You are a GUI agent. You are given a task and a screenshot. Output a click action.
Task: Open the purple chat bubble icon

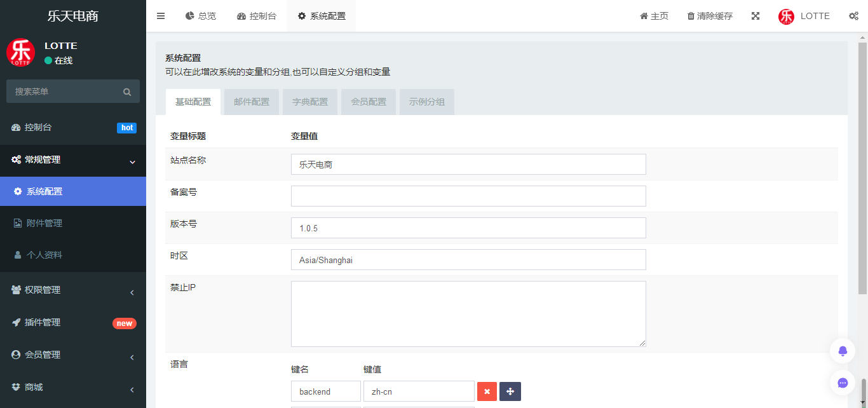pos(843,383)
